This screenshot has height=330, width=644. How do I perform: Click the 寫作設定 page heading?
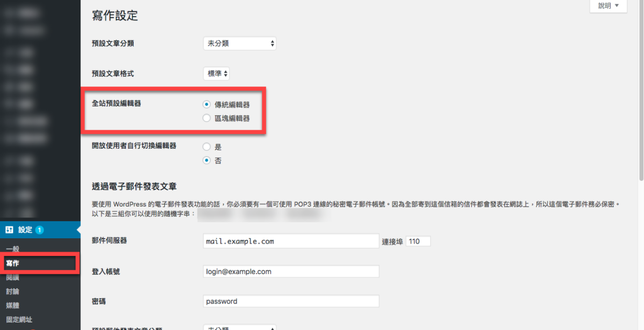coord(115,16)
